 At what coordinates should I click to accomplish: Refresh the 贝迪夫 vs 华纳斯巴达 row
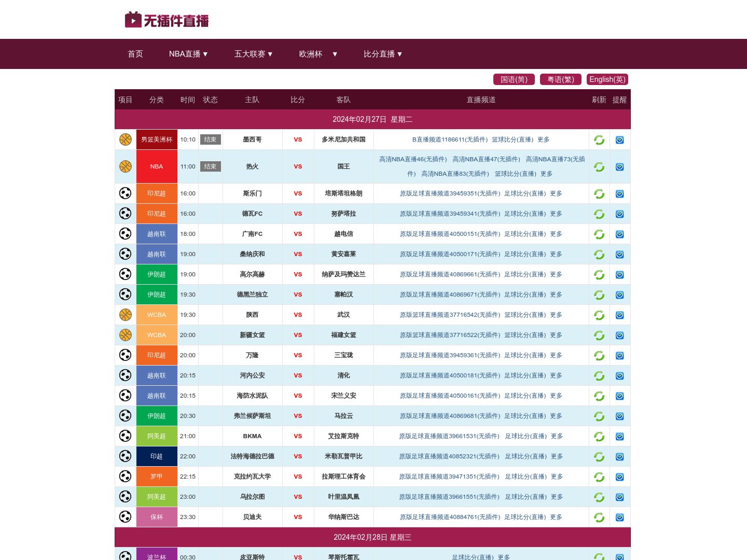(599, 517)
